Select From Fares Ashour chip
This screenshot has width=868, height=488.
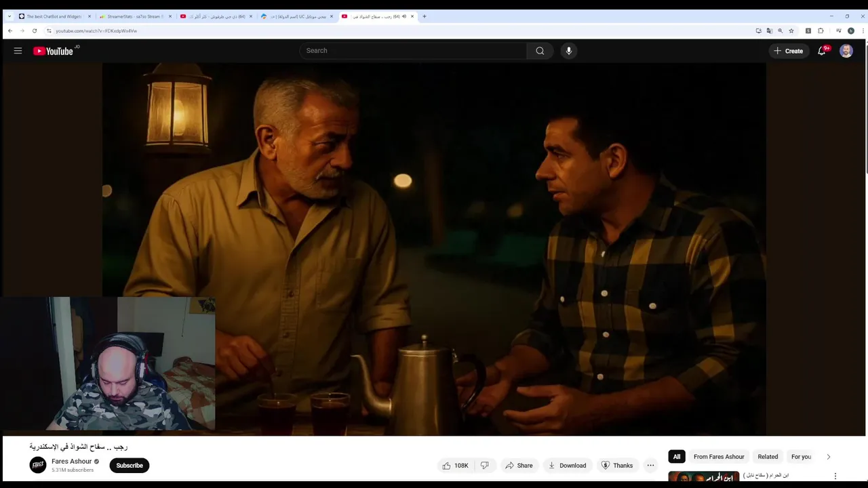point(719,457)
